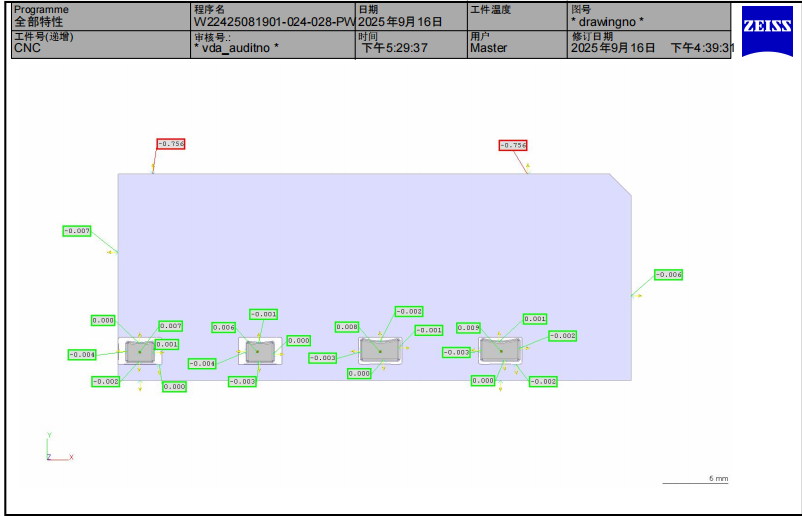
Task: Click the -0.006 deviation label
Action: (x=669, y=275)
